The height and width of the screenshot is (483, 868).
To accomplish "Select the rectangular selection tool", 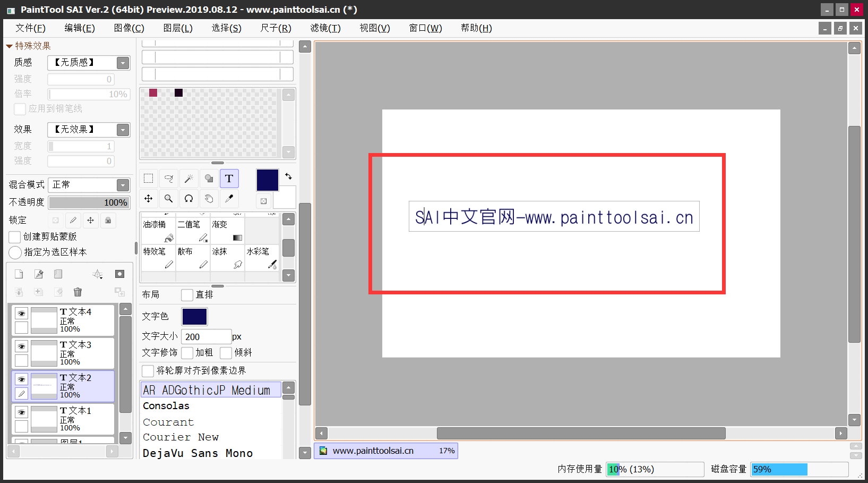I will pyautogui.click(x=149, y=179).
